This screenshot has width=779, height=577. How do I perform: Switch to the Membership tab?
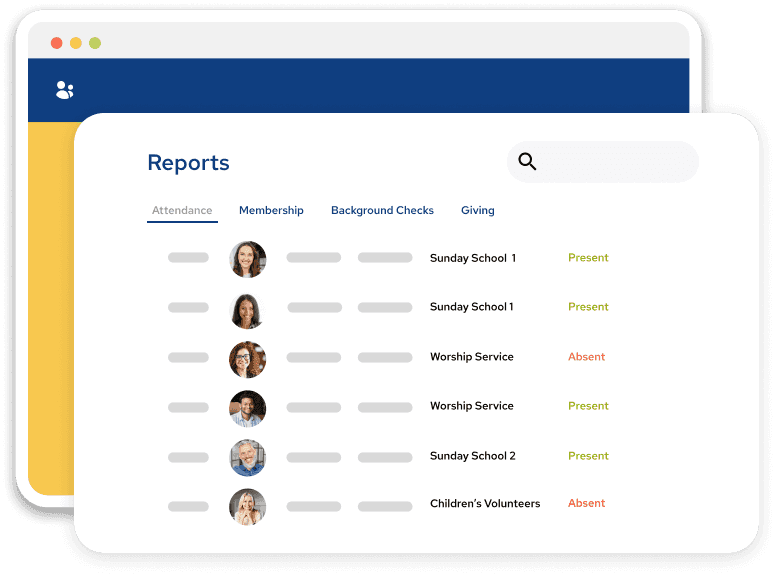point(271,210)
